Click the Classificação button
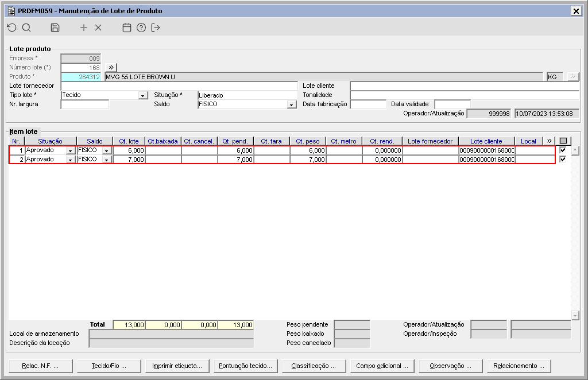This screenshot has height=380, width=588. pos(314,366)
